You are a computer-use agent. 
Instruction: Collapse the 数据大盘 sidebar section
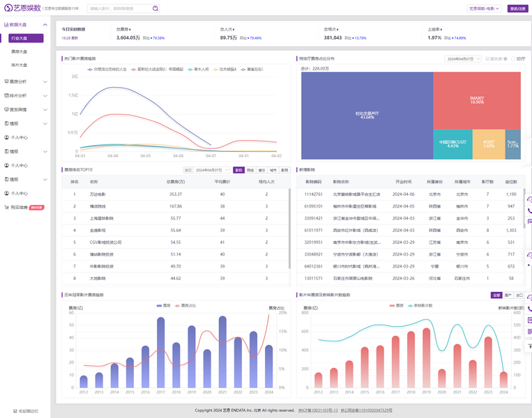[45, 24]
